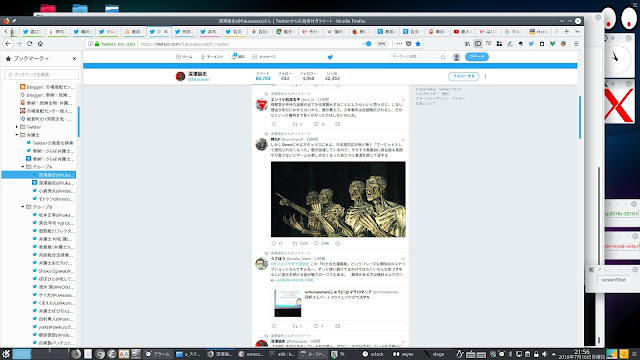Open quoted tweet preview thumbnail
This screenshot has height=360, width=640.
tap(288, 303)
